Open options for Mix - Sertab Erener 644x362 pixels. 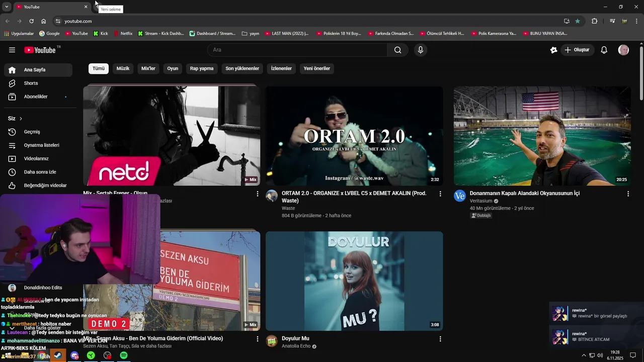(258, 194)
